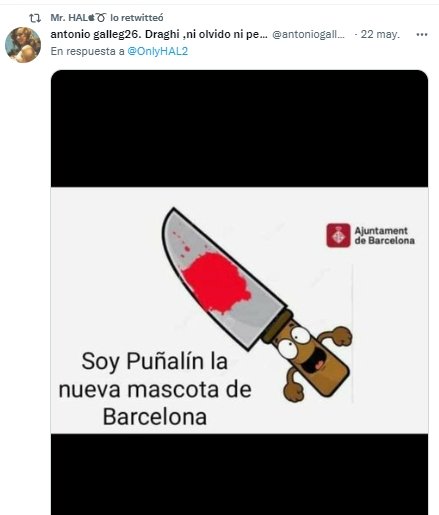Click the Soy Puñalín caption text
The image size is (439, 515).
(155, 389)
